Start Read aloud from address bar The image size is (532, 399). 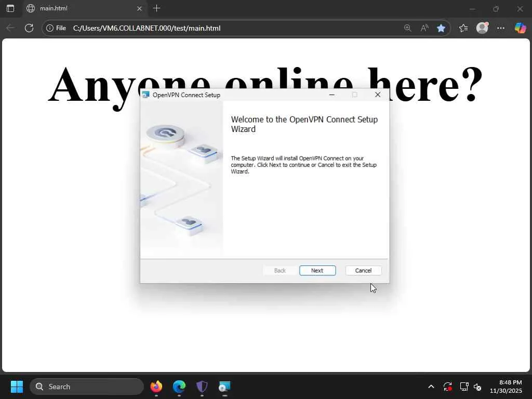coord(424,28)
